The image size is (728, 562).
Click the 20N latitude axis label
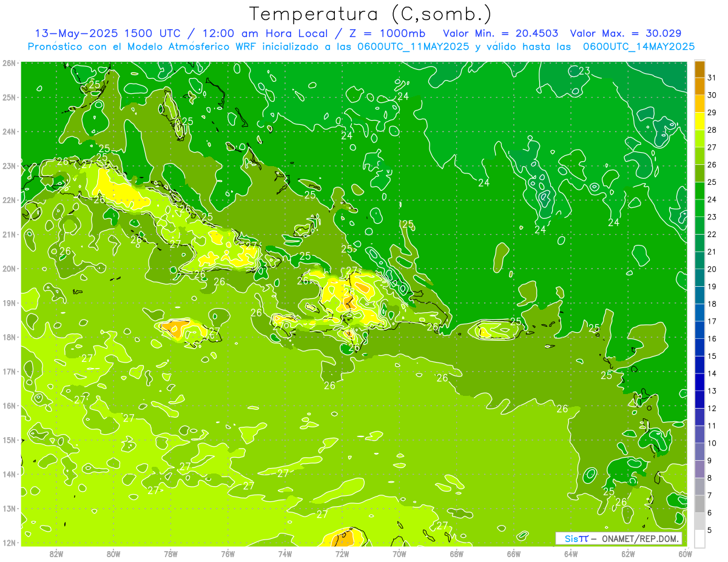[8, 269]
